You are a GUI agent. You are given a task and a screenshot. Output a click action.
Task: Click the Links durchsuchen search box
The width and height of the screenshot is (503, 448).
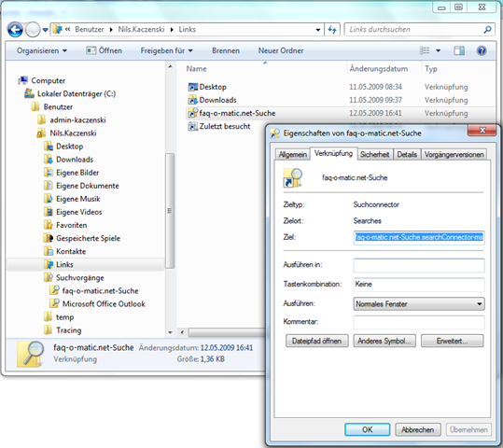coord(420,30)
